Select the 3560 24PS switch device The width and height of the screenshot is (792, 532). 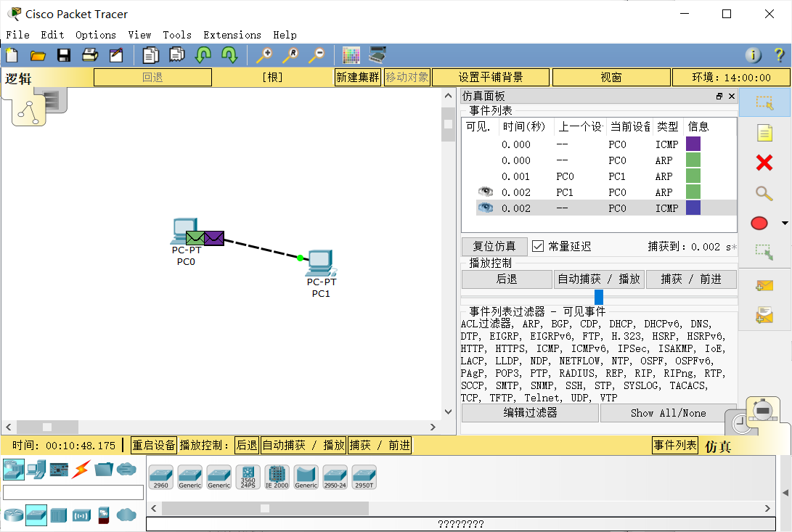click(x=248, y=478)
